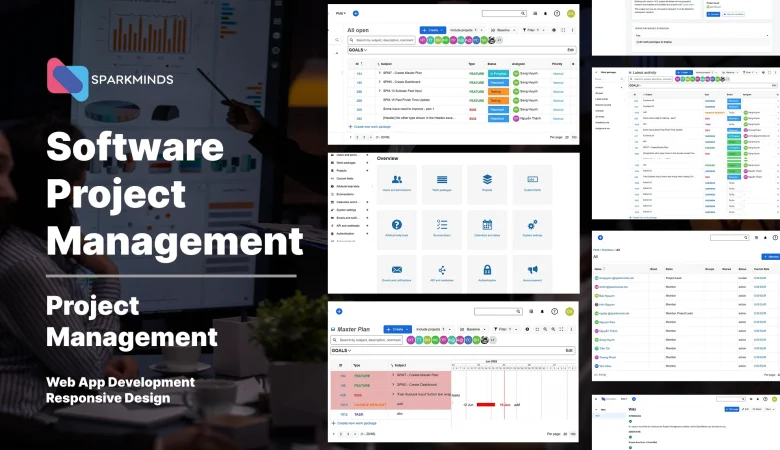The width and height of the screenshot is (780, 450).
Task: Open Filter dropdown in Master Plan panel
Action: [x=505, y=329]
